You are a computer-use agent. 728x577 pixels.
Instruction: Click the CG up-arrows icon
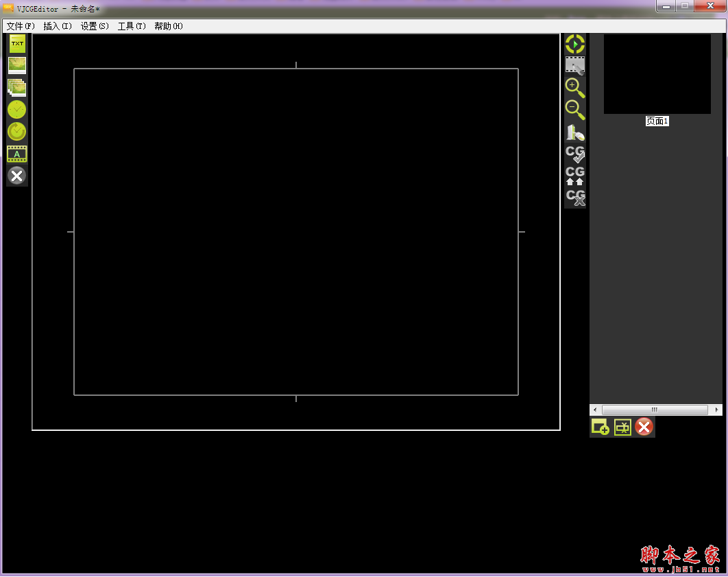[x=574, y=176]
